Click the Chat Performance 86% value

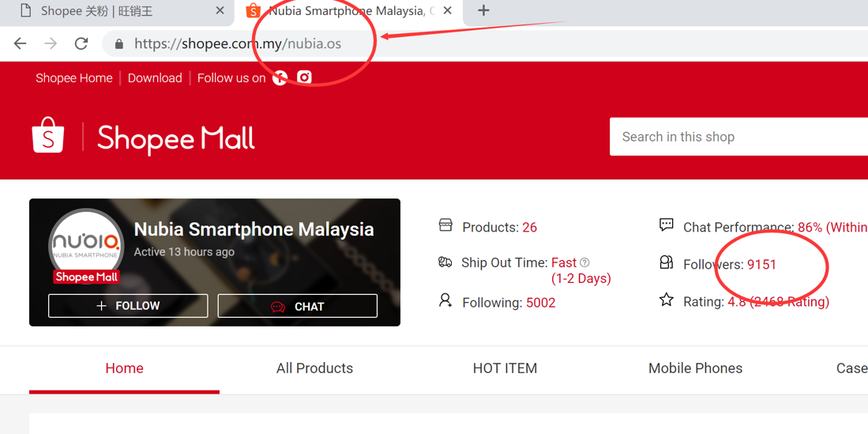pos(810,227)
